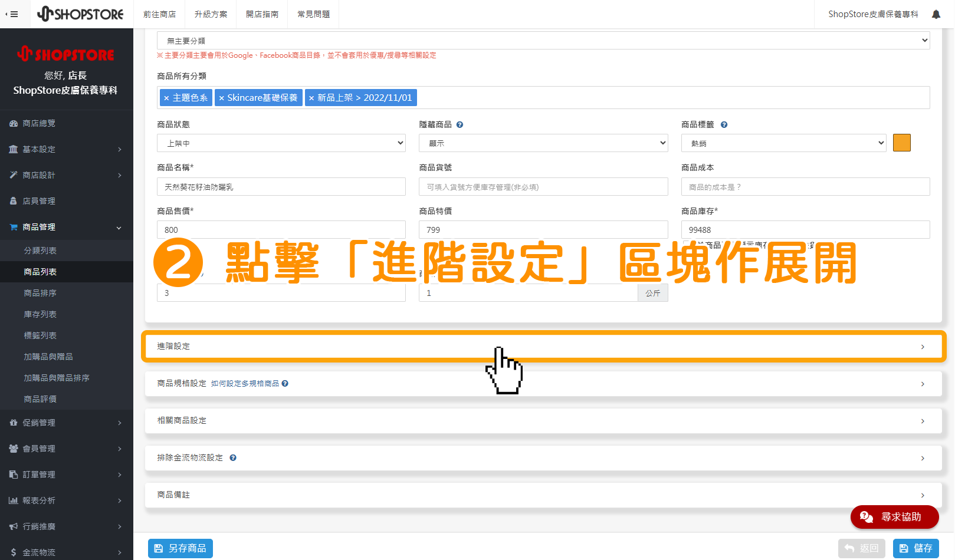
Task: Click the 商品成本 input field
Action: (806, 187)
